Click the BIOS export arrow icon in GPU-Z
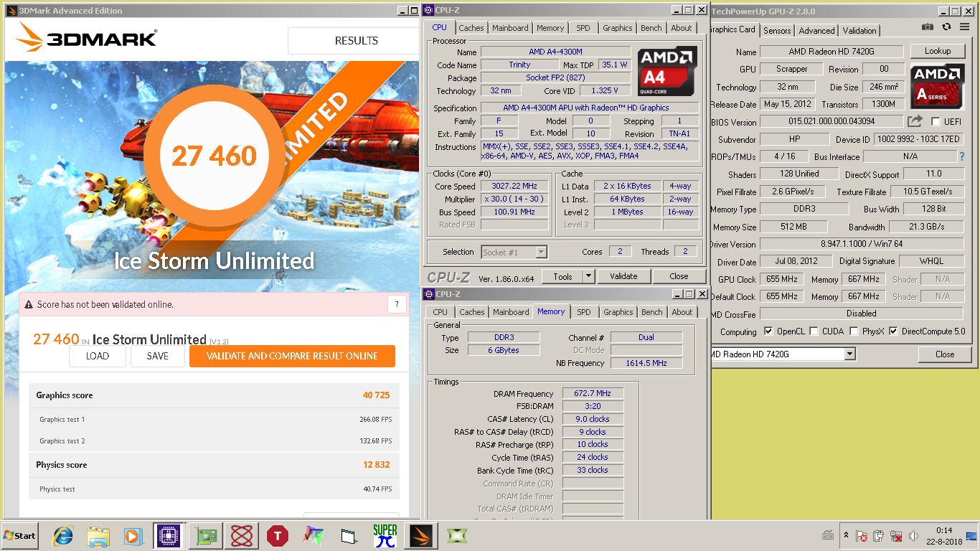The image size is (980, 551). (x=915, y=121)
